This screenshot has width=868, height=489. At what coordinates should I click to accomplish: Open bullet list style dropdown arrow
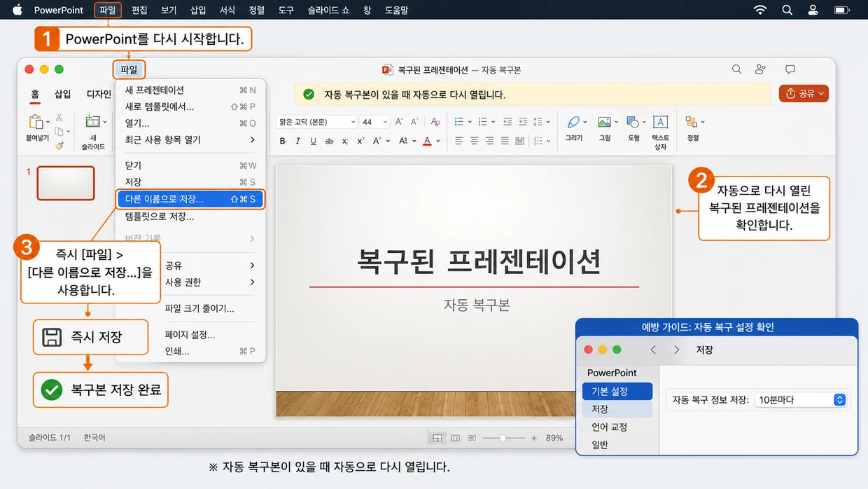[470, 122]
